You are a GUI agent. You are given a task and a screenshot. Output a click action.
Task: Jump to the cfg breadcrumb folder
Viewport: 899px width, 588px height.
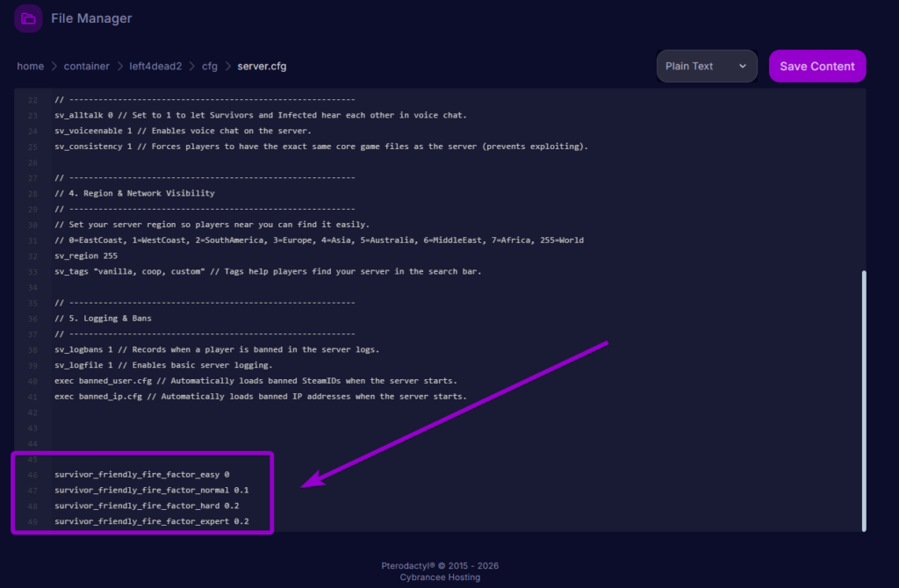(x=210, y=66)
